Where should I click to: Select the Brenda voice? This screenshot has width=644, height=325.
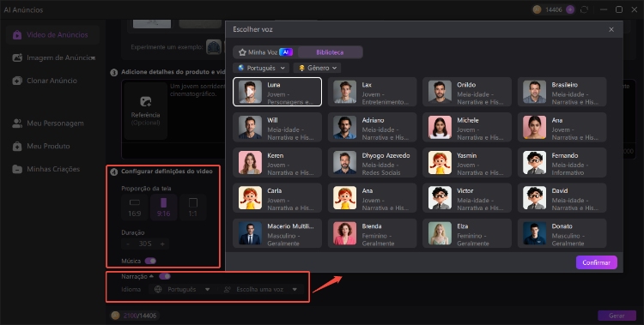click(372, 233)
